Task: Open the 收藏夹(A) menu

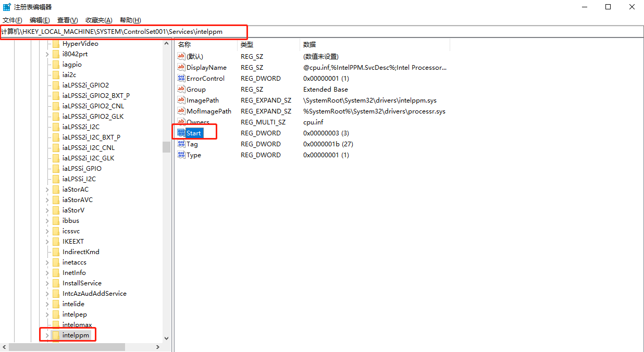Action: [98, 20]
